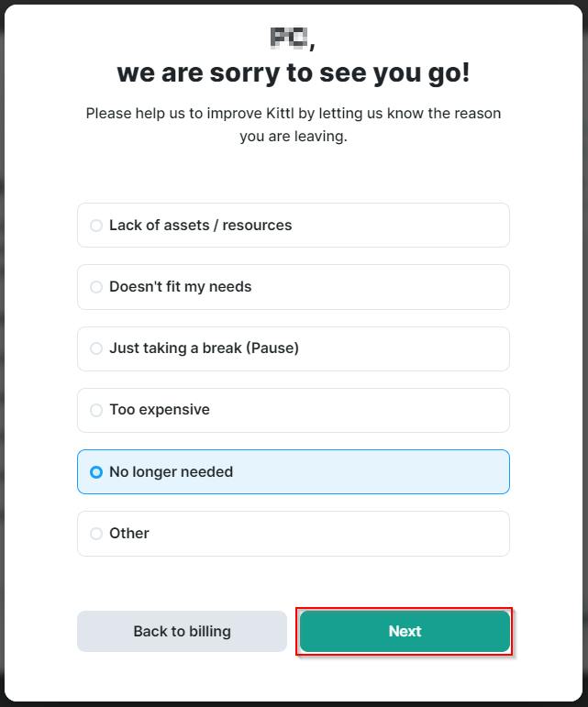Click the 'Lack of assets / resources' label text
Viewport: 588px width, 707px height.
pos(200,226)
